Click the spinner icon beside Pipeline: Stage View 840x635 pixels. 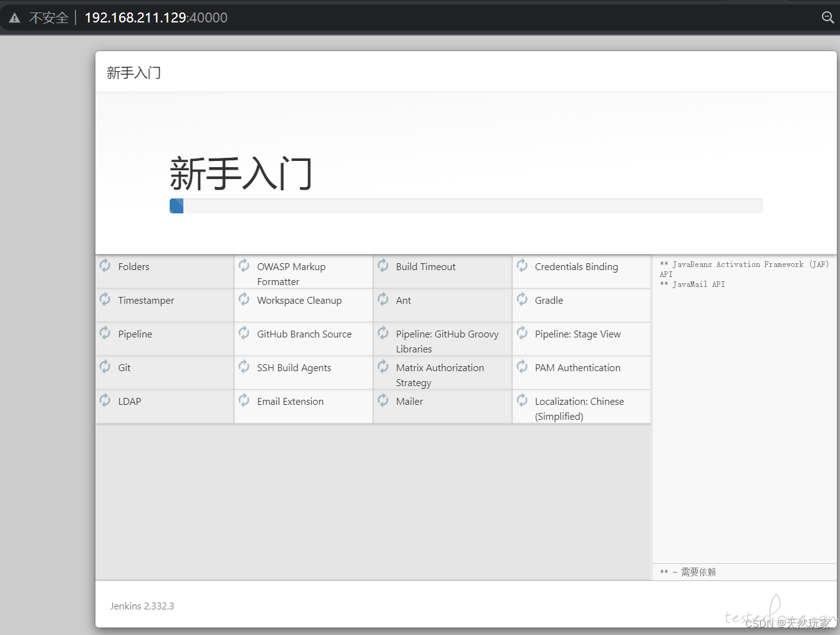pyautogui.click(x=523, y=332)
